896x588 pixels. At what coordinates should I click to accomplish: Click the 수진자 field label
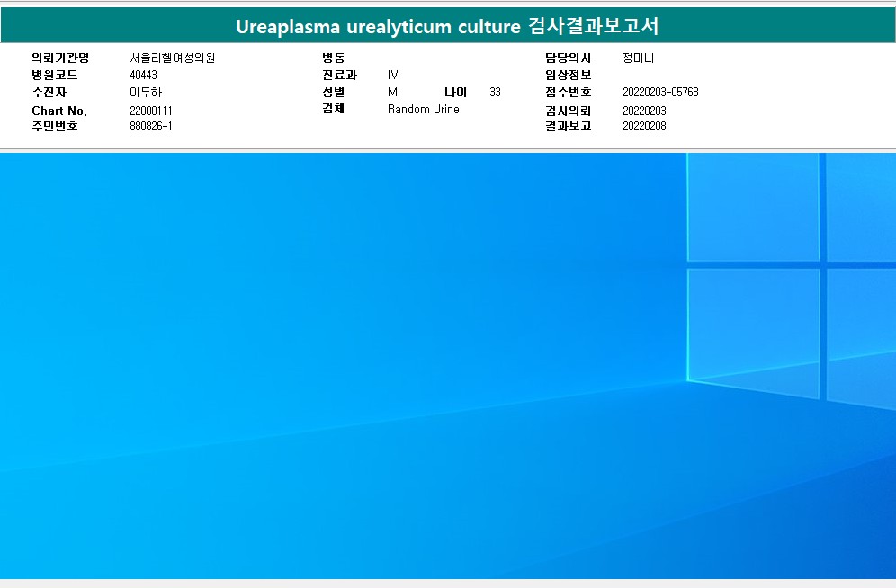click(x=49, y=93)
